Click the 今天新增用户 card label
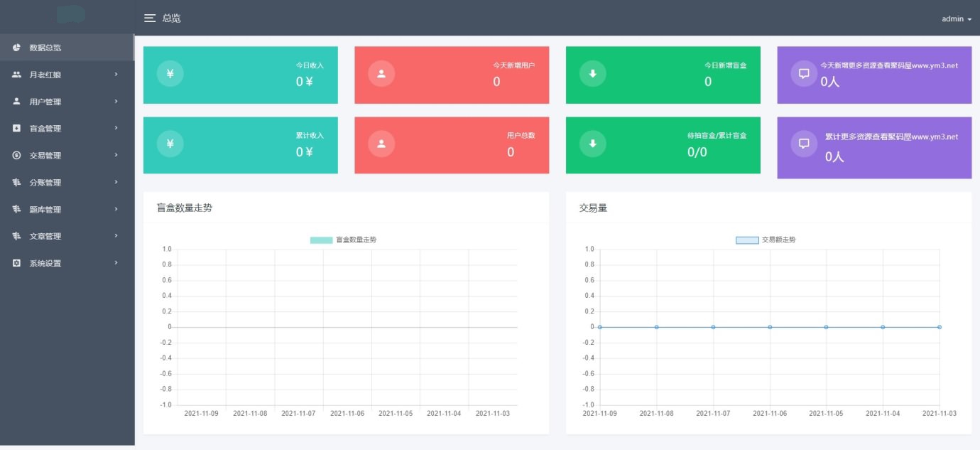980x450 pixels. pyautogui.click(x=514, y=65)
